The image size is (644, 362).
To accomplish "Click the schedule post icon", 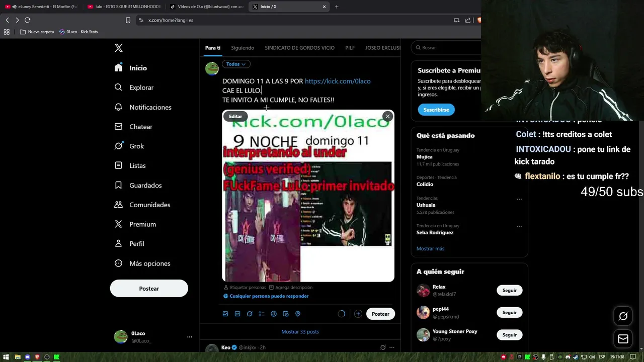I will pos(286,314).
